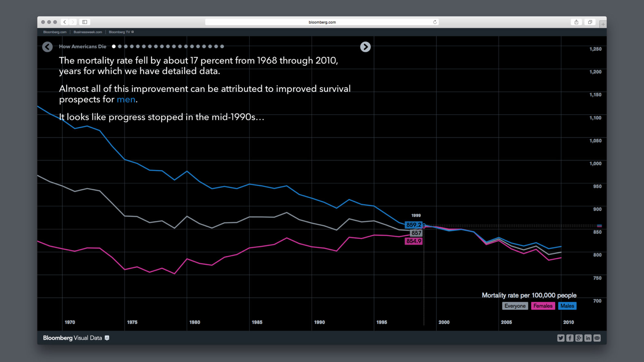Toggle the Everyone line legend
Screen dimensions: 644x362
515,306
